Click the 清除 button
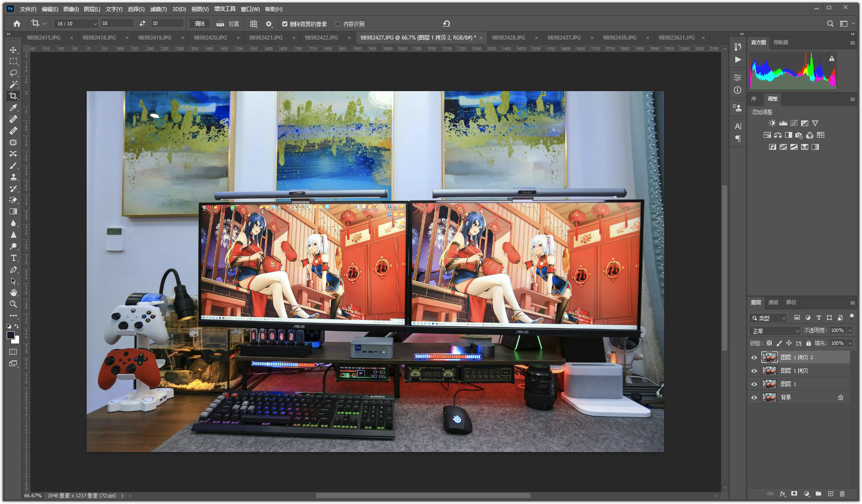The width and height of the screenshot is (862, 504). click(200, 24)
